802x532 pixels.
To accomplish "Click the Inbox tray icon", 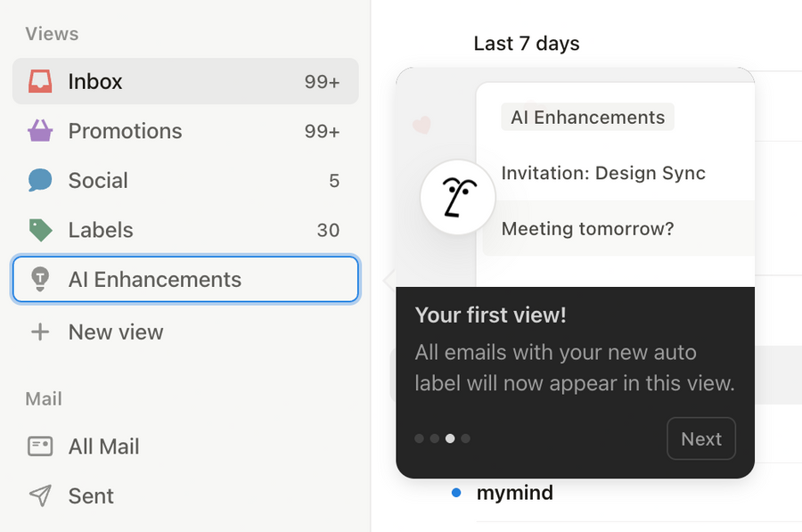I will coord(39,81).
